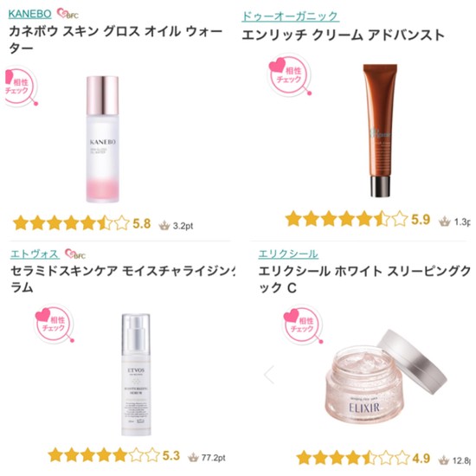Select the ETVOS serum bottle image

tap(136, 375)
